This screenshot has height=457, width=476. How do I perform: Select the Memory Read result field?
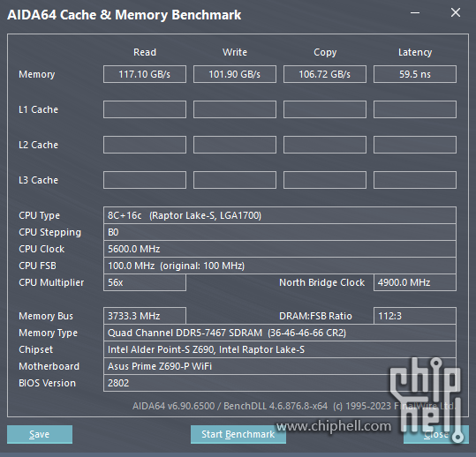click(x=145, y=74)
